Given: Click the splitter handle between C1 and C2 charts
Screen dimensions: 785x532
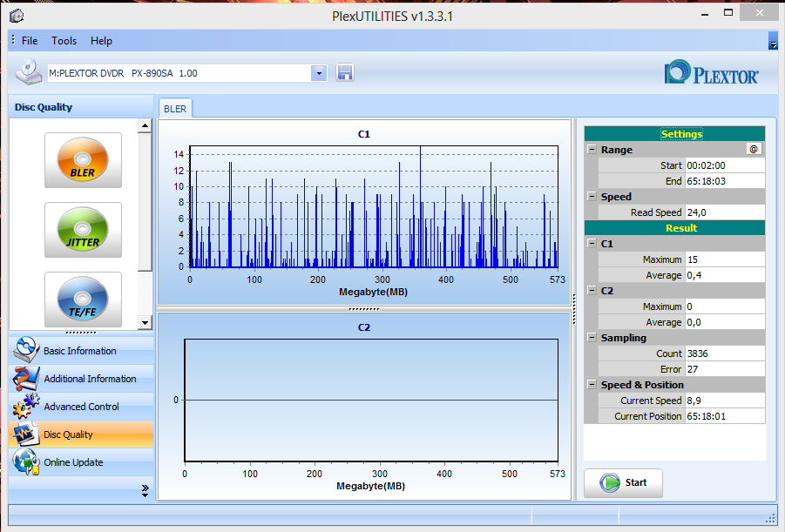Looking at the screenshot, I should [364, 309].
